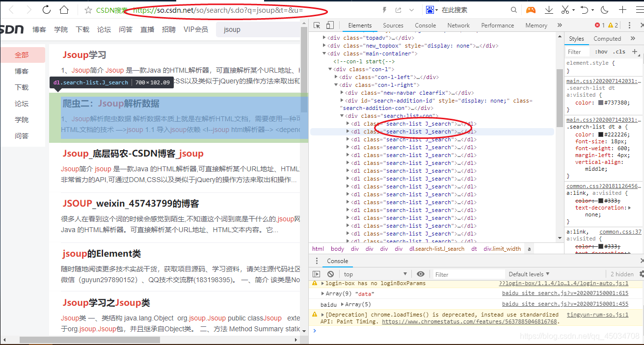Open the browser home page icon

coord(64,10)
